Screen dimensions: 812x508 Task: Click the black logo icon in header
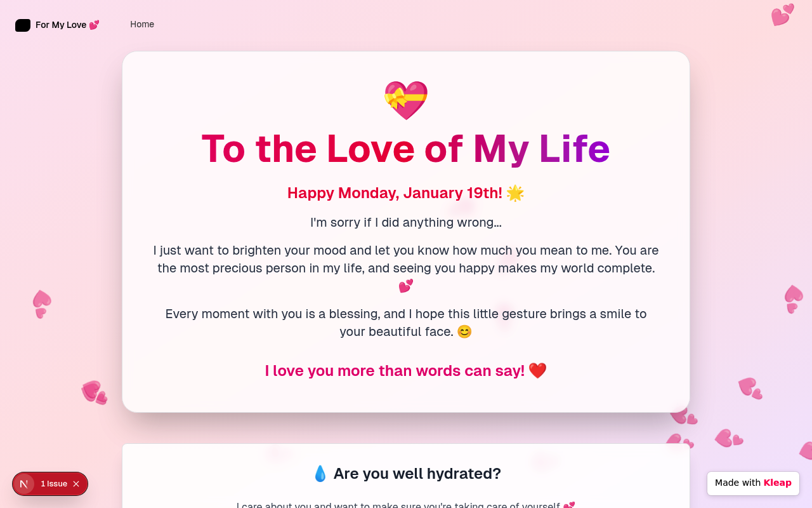(23, 25)
